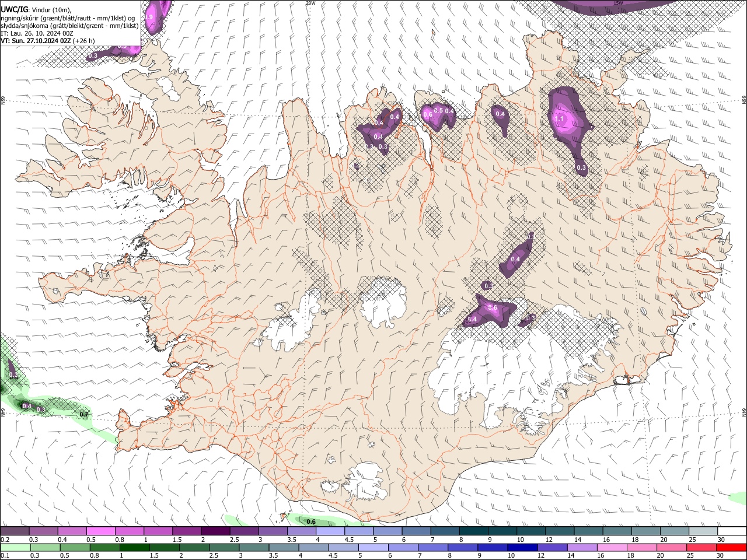Click the 15W longitude label at the top right
747x560 pixels.
[618, 3]
